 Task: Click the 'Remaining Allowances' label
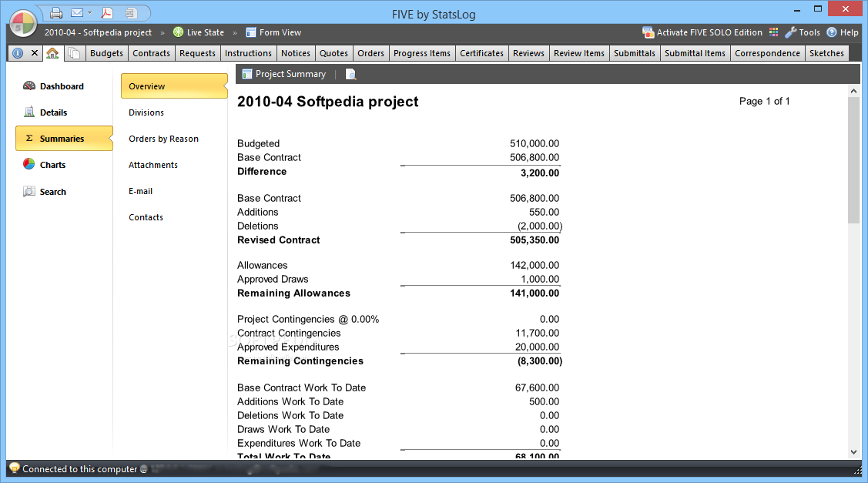pyautogui.click(x=293, y=293)
